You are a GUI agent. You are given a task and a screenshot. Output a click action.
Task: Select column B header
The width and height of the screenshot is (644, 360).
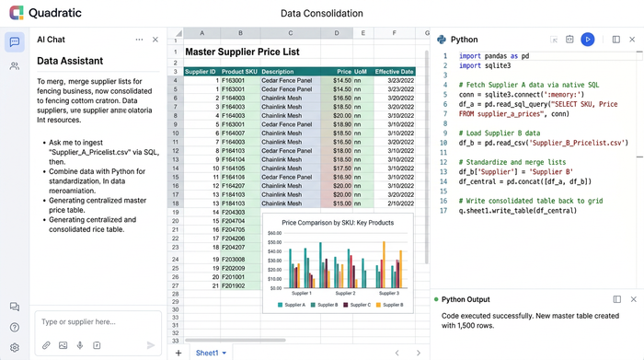(x=240, y=33)
